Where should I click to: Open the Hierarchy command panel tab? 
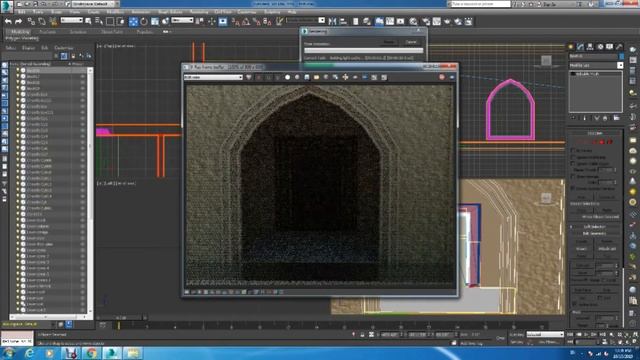click(x=590, y=47)
